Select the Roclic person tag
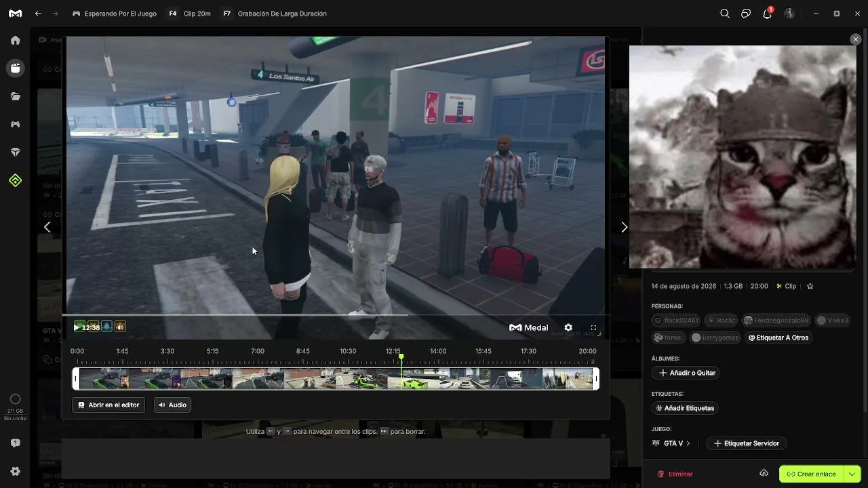 tap(722, 321)
